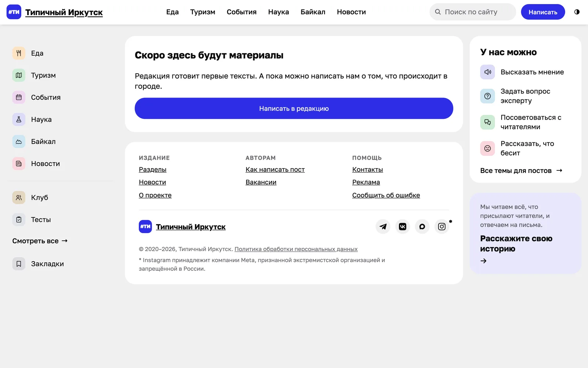Viewport: 588px width, 368px height.
Task: Click the megaphone icon for Высказать мнение
Action: click(488, 72)
